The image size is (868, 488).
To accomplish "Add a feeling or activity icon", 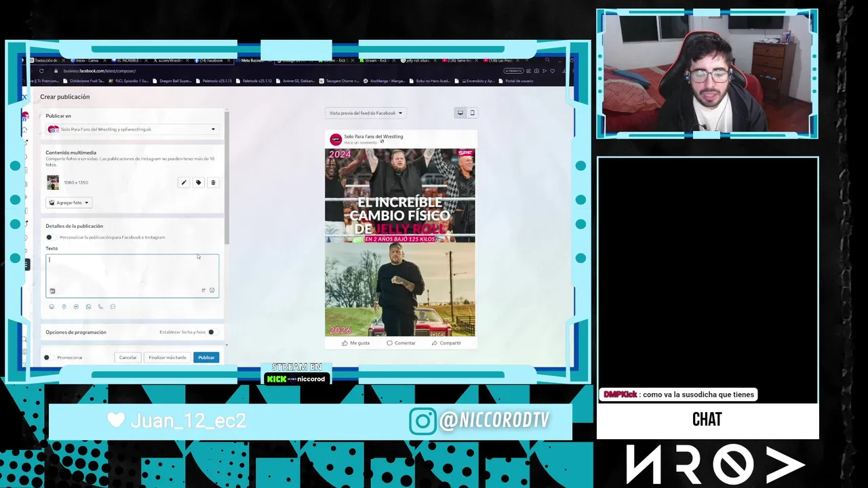I will (52, 307).
